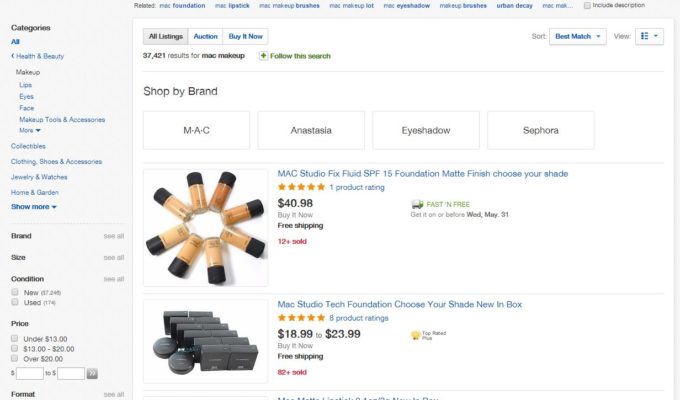Click the back chevron beside Health & Beauty

(x=13, y=56)
